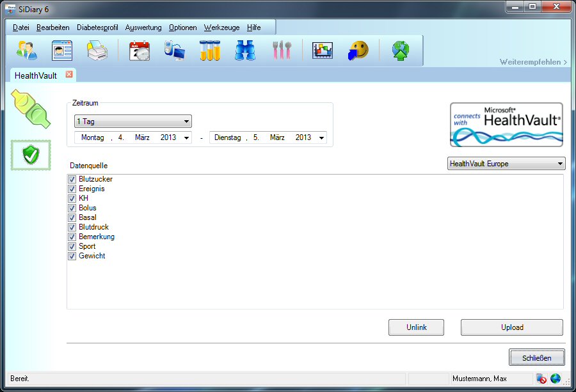The image size is (576, 392).
Task: Close the HealthVault tab with red X
Action: [69, 75]
